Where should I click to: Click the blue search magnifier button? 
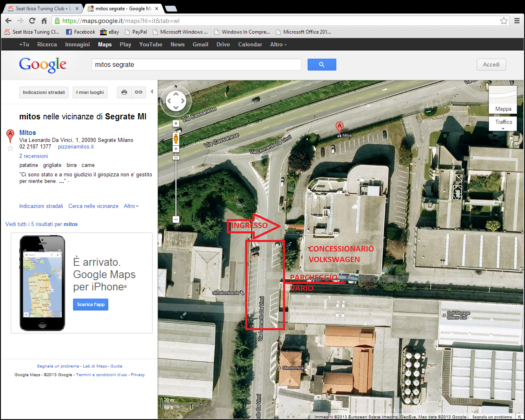pyautogui.click(x=322, y=64)
